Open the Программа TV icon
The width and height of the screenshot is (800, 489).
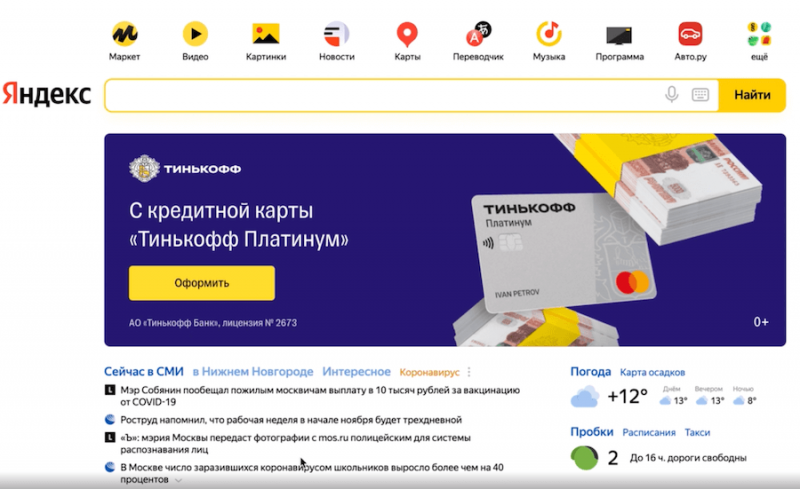619,35
